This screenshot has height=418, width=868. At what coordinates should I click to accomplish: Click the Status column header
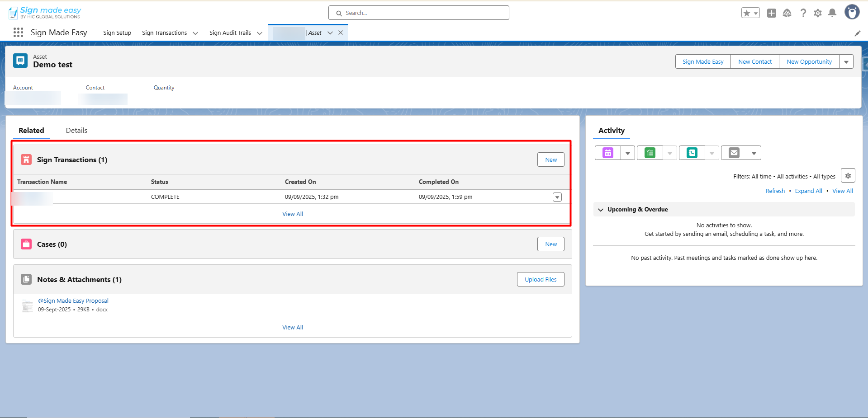(x=160, y=182)
